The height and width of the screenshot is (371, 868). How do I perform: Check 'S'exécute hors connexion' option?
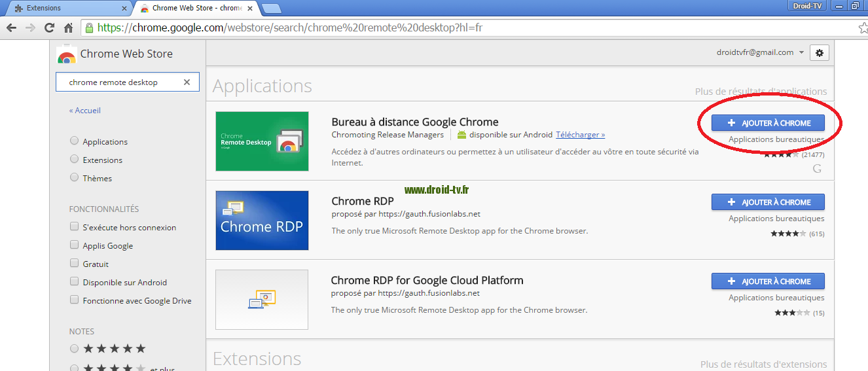[x=75, y=227]
